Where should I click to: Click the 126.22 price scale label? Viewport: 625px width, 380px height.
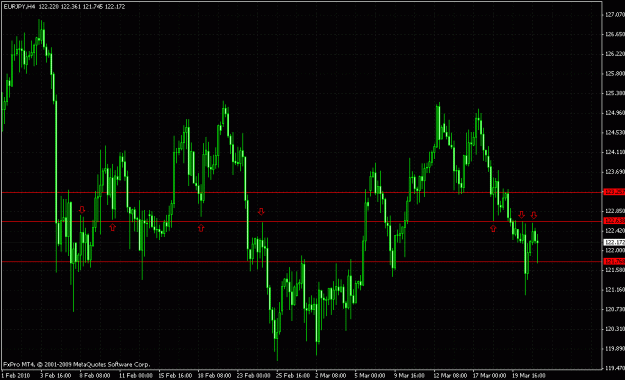pos(615,54)
